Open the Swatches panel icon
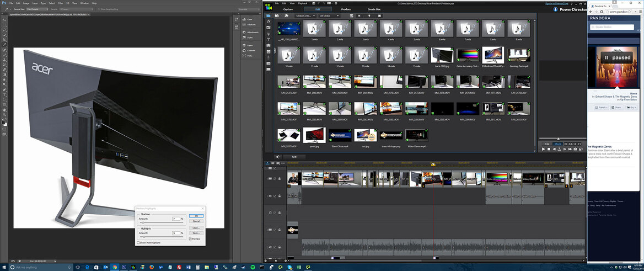 pos(243,24)
